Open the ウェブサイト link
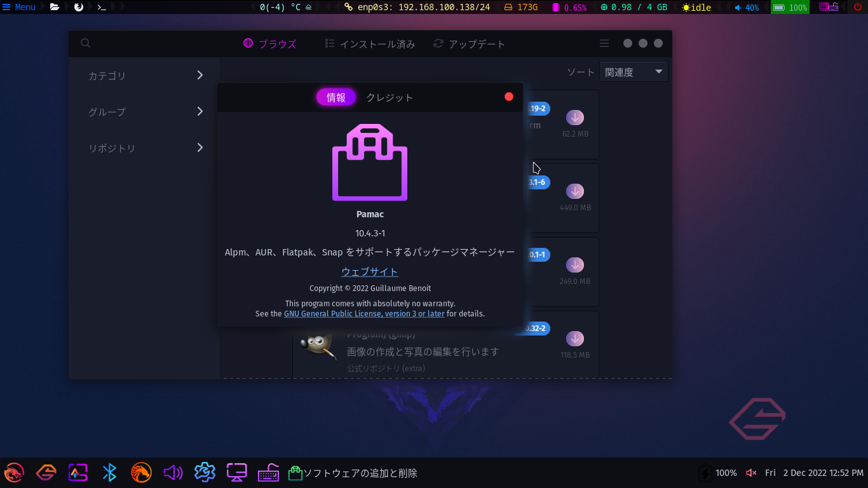The height and width of the screenshot is (488, 868). pyautogui.click(x=370, y=271)
